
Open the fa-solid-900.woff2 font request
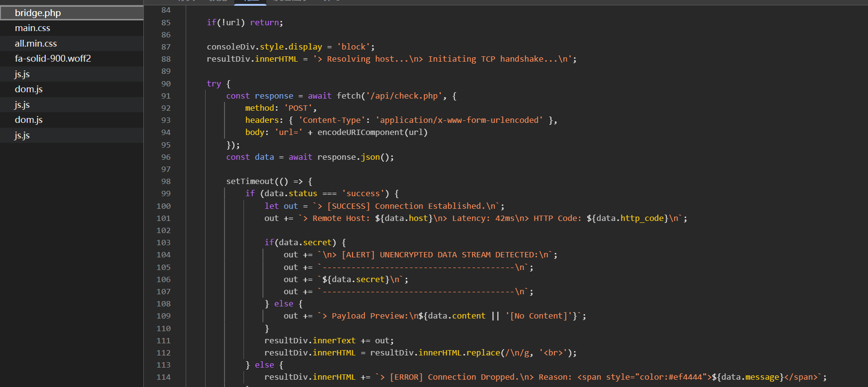(x=53, y=59)
